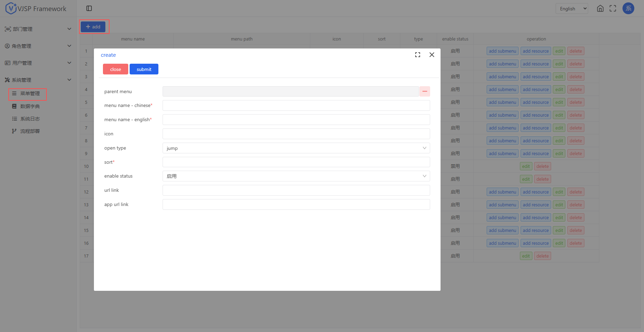
Task: Close the create dialog with X
Action: [432, 55]
